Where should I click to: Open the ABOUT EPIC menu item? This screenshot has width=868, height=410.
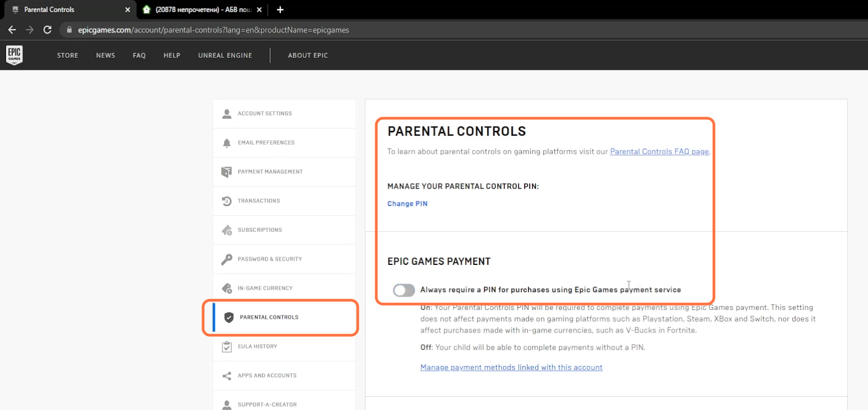point(308,56)
